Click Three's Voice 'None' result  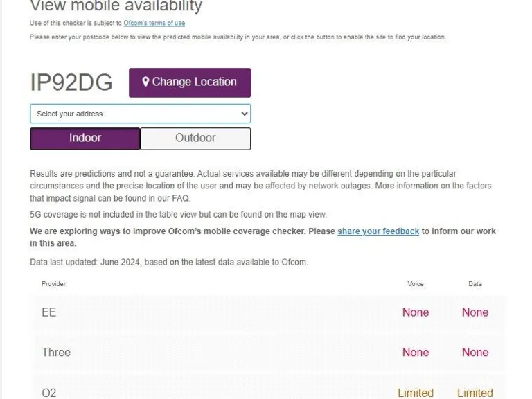(416, 353)
